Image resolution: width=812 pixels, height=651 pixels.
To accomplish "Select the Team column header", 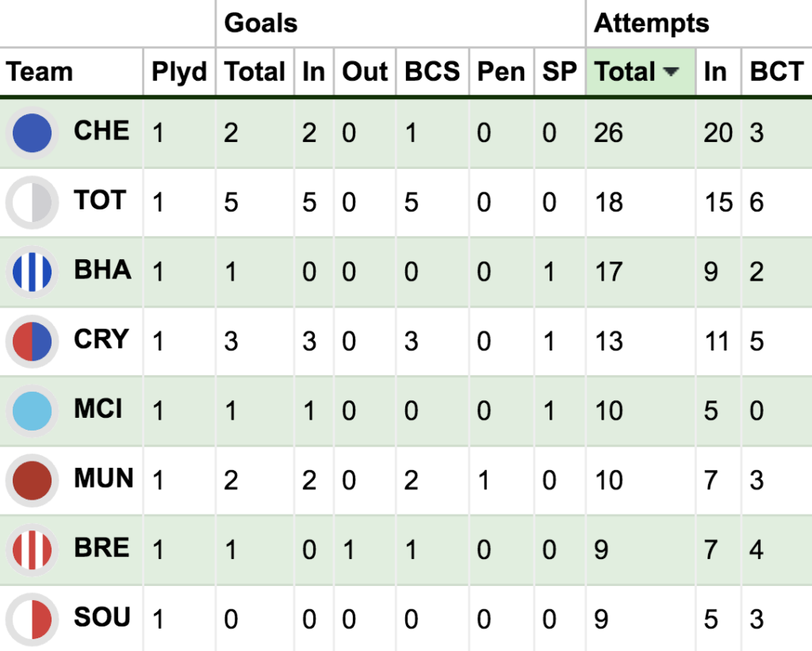I will click(x=40, y=72).
